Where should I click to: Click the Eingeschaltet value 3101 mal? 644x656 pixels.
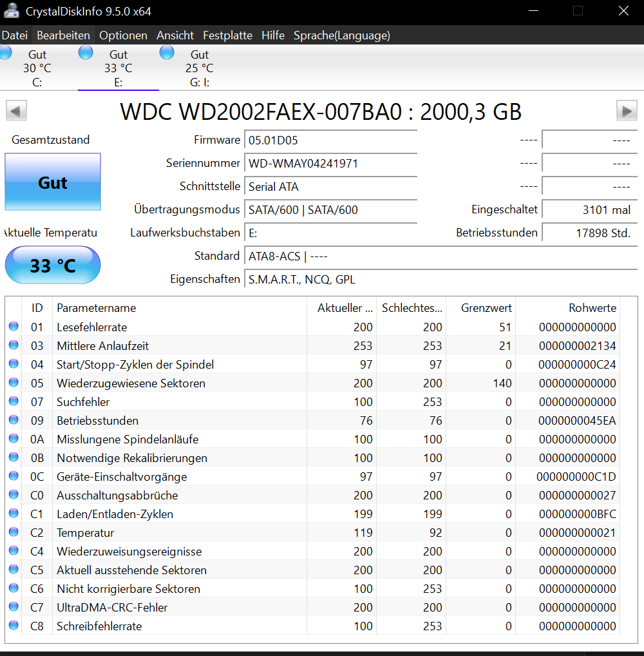coord(590,209)
